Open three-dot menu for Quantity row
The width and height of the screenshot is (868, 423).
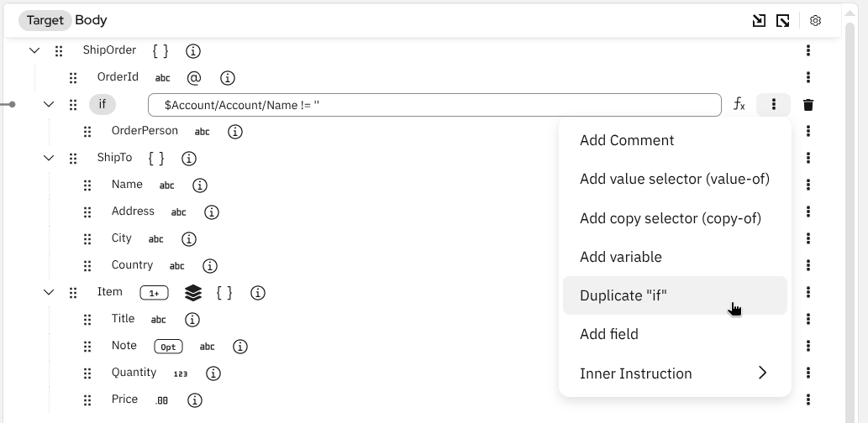[x=808, y=372]
